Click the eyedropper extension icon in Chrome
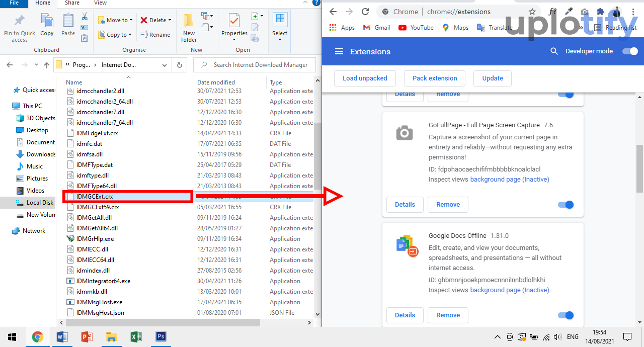The image size is (644, 347). coord(569,12)
